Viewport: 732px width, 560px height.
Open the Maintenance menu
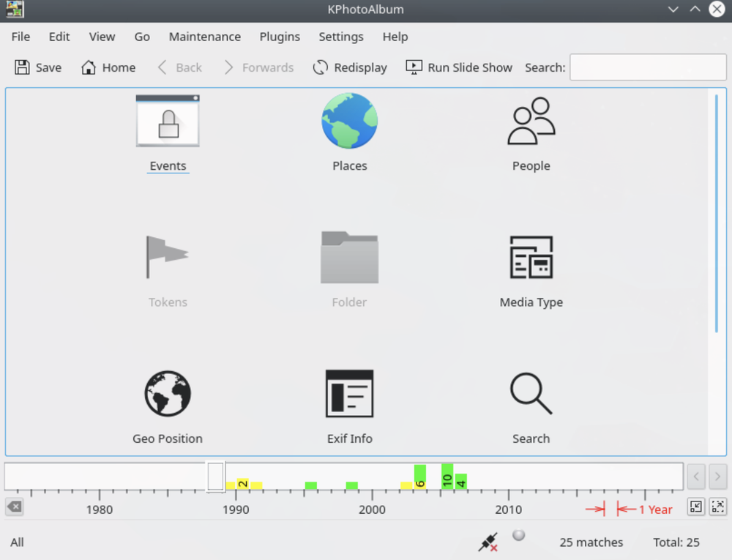pos(205,37)
